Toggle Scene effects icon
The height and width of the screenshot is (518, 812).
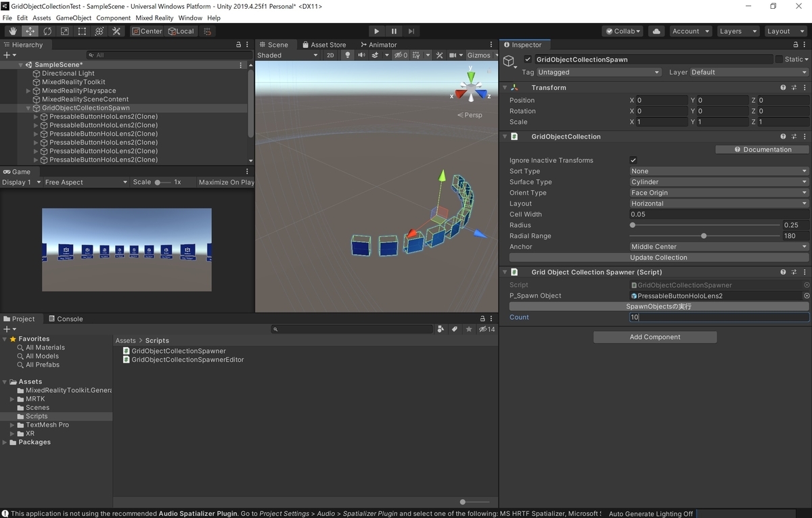[375, 55]
